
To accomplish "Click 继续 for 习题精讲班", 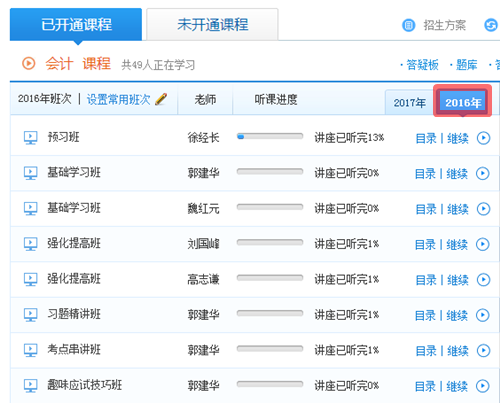I will coord(457,315).
